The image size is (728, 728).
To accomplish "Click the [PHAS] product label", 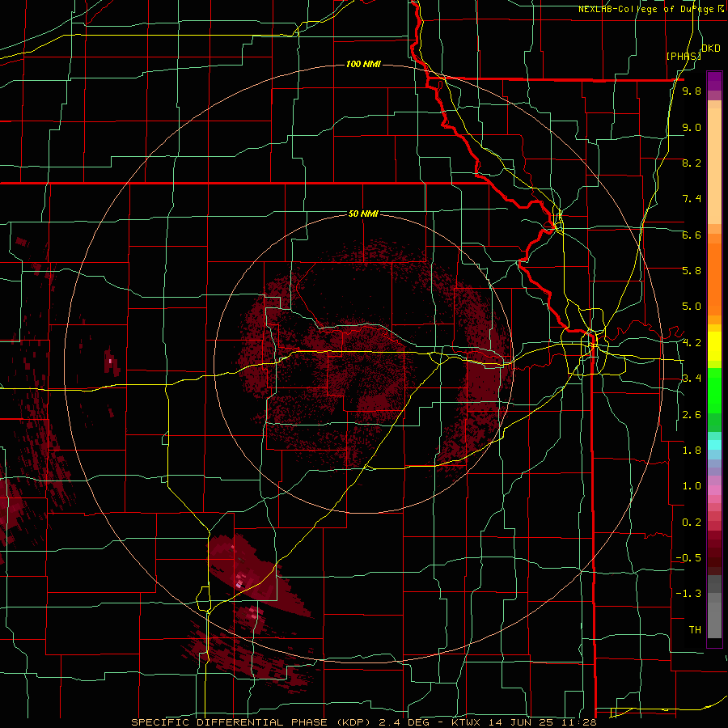I will pos(684,57).
